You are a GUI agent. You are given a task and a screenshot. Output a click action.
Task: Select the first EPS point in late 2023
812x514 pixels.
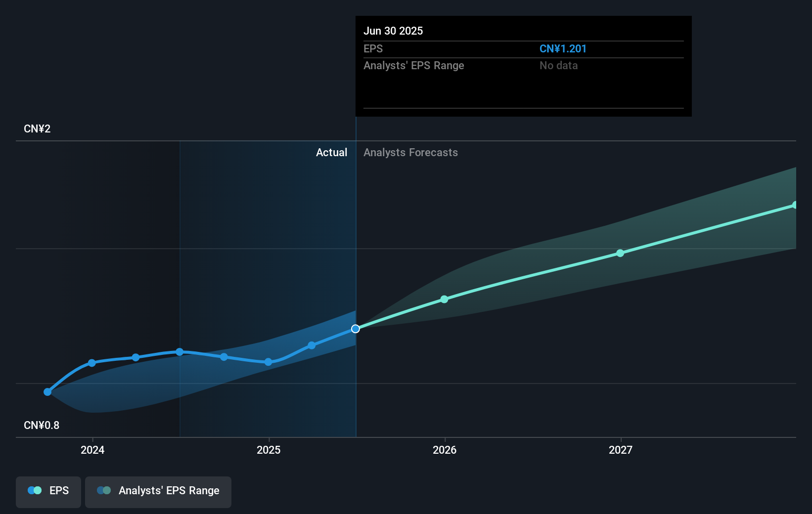click(x=47, y=392)
